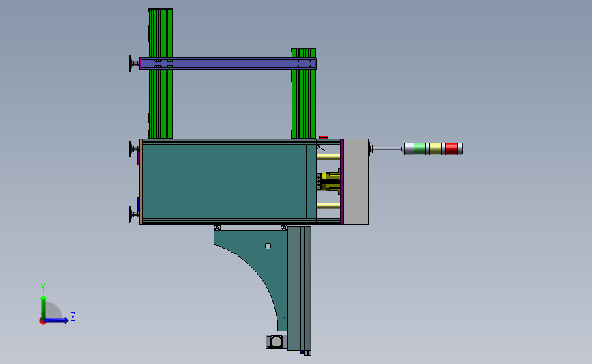Select the vertical gray aluminum profile below
592x364 pixels.
coord(299,288)
